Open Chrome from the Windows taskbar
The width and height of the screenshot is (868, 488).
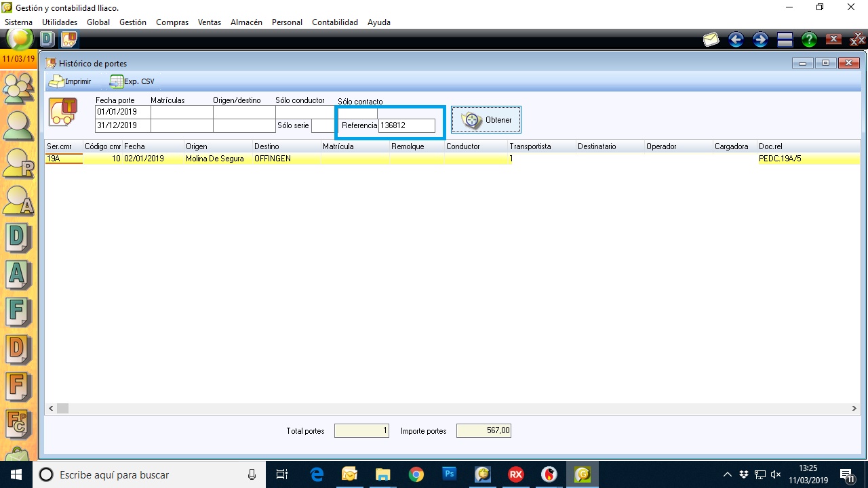[x=416, y=474]
